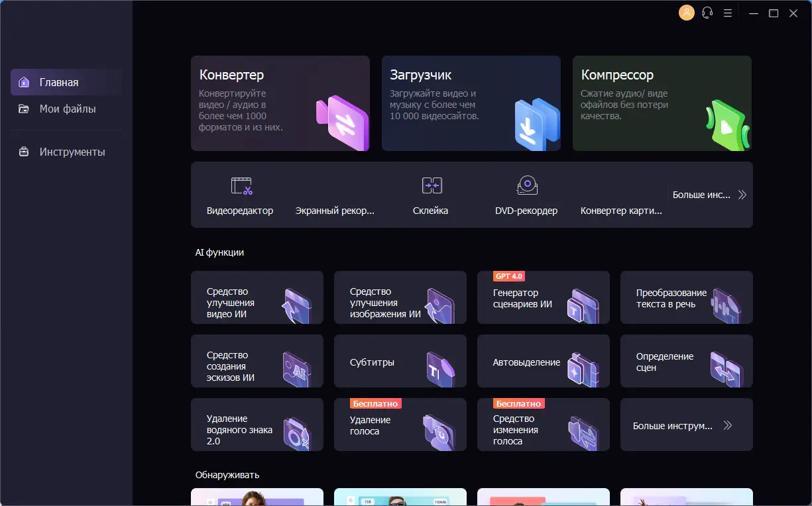Viewport: 812px width, 506px height.
Task: Open Определение сцен tool
Action: click(x=687, y=361)
